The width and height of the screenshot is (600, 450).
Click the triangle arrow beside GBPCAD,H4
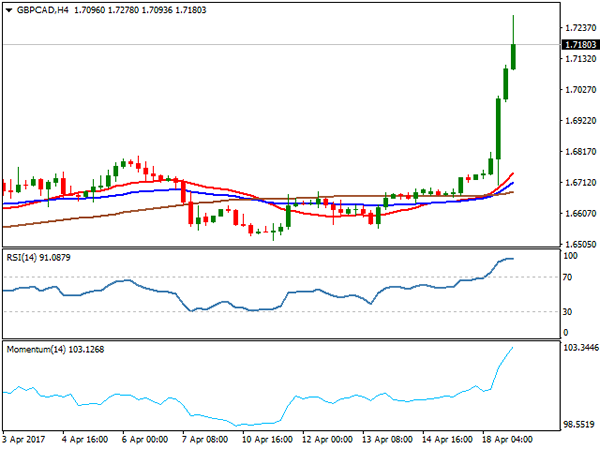[x=9, y=10]
